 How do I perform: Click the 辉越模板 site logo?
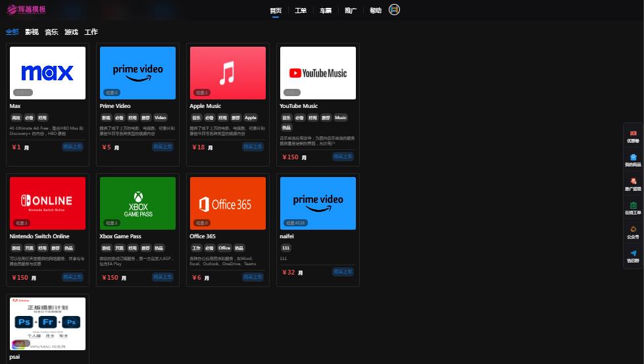pos(27,10)
